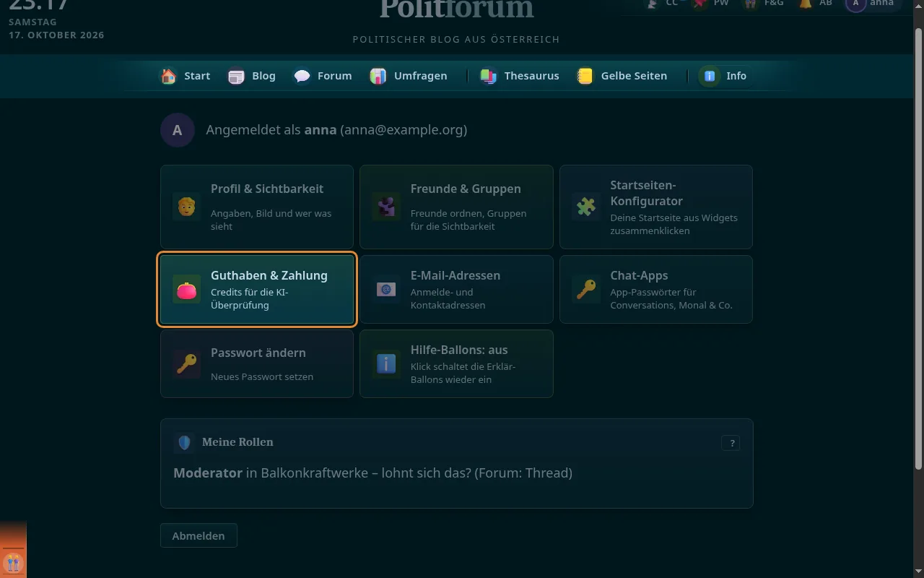
Task: Open the Umfragen polls page
Action: pyautogui.click(x=409, y=76)
